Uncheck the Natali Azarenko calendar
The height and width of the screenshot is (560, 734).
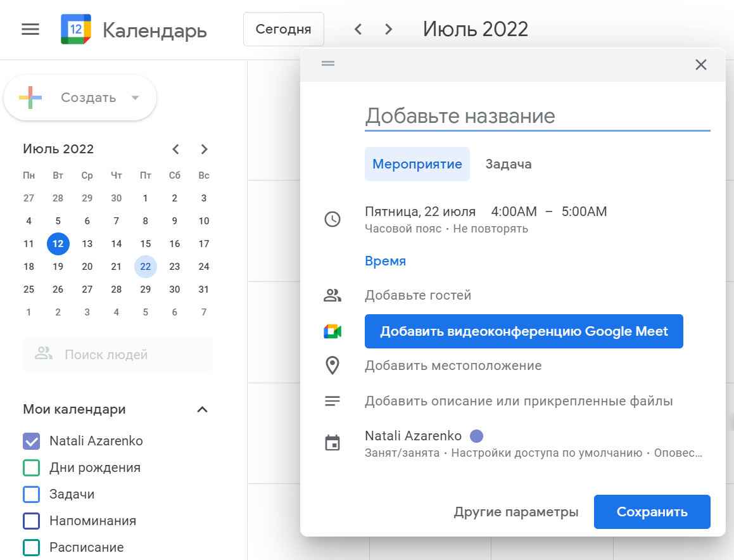coord(32,441)
